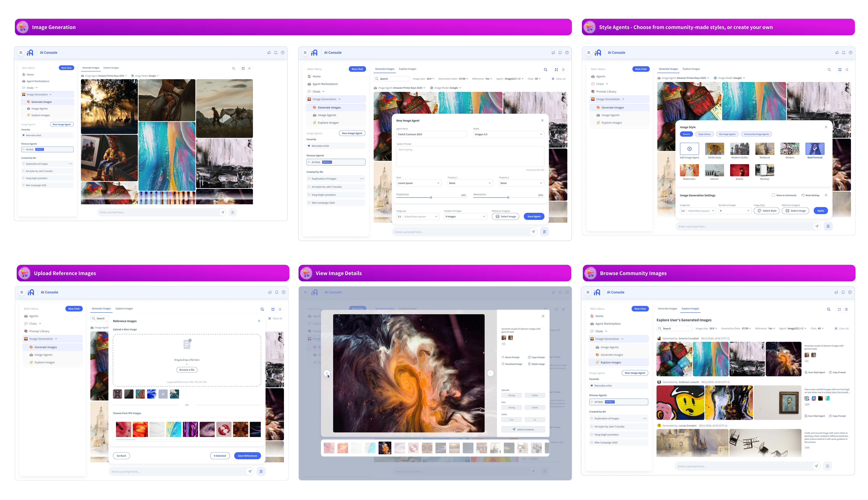
Task: Toggle list view on Upload Reference Images screen
Action: 280,309
